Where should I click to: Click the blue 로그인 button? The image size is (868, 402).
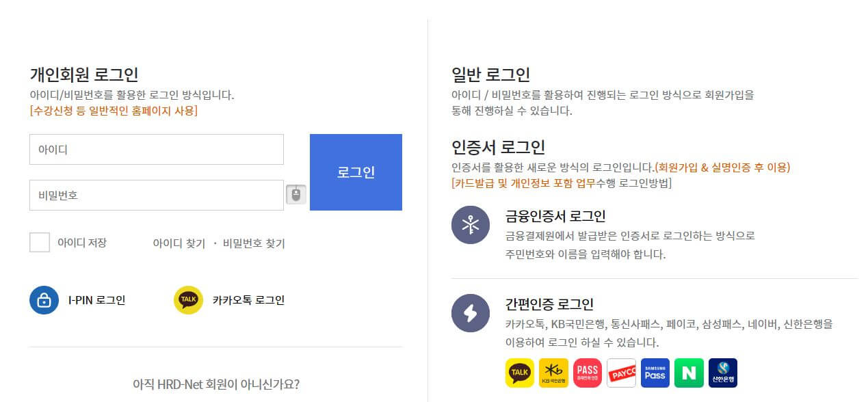(356, 172)
